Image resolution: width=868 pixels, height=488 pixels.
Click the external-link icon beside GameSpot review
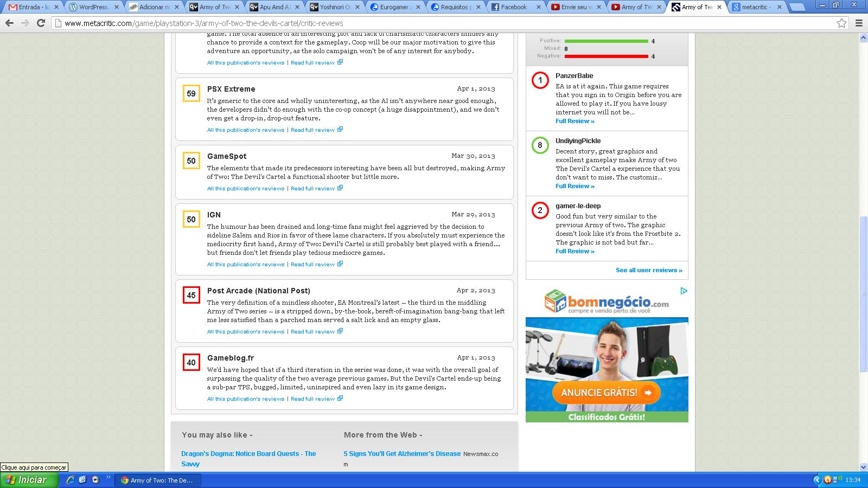pos(340,188)
